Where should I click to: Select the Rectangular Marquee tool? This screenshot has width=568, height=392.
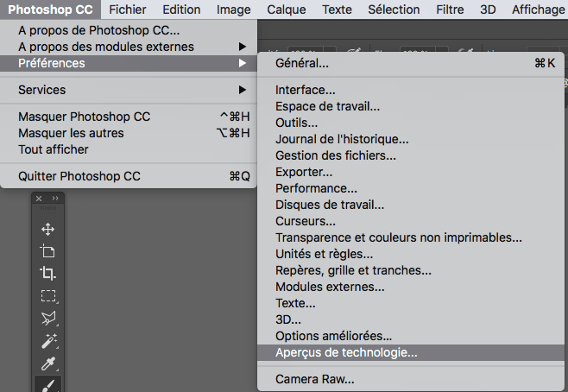47,295
